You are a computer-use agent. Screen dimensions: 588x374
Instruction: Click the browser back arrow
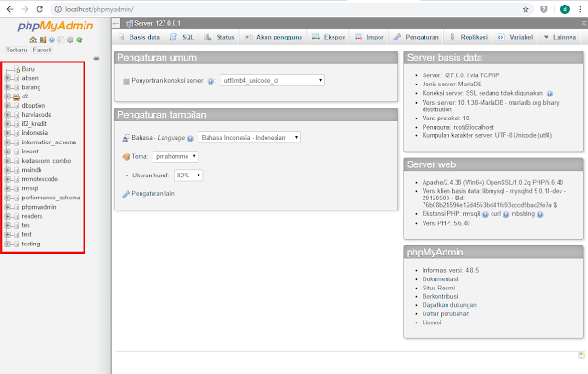(x=10, y=9)
